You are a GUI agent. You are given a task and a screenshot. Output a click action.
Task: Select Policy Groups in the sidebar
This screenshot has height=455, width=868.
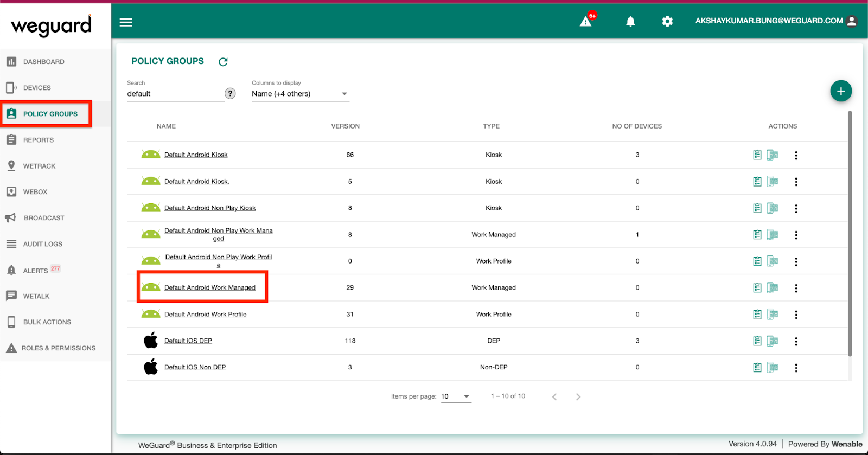coord(50,114)
